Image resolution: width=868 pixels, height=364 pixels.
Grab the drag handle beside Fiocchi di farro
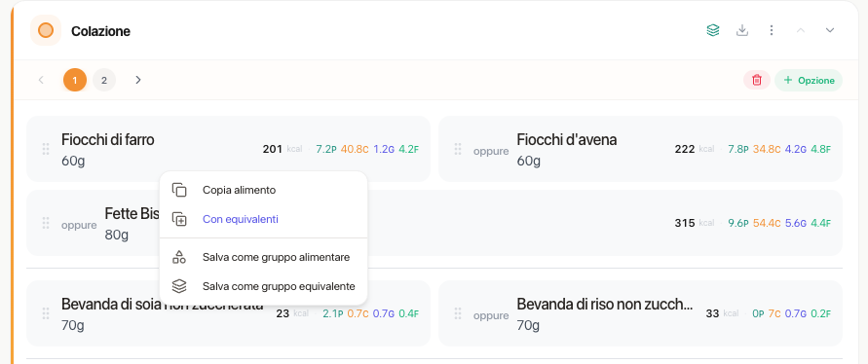(46, 149)
